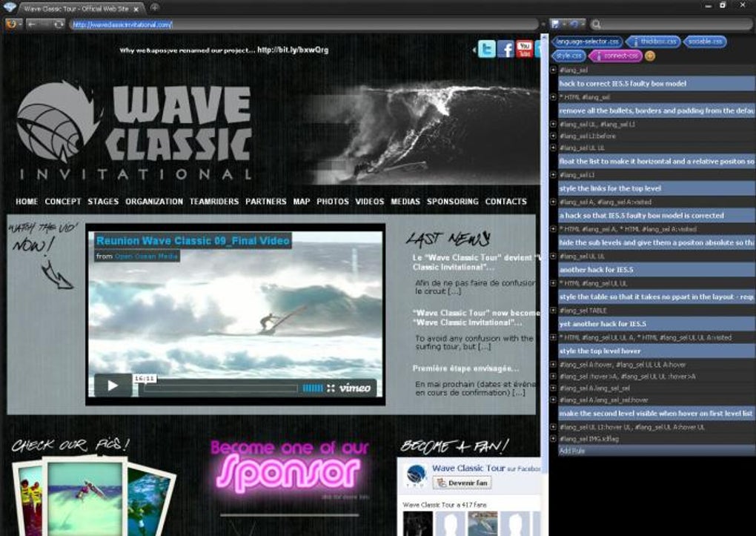
Task: Open the sociable.css stylesheet tab
Action: click(x=705, y=42)
